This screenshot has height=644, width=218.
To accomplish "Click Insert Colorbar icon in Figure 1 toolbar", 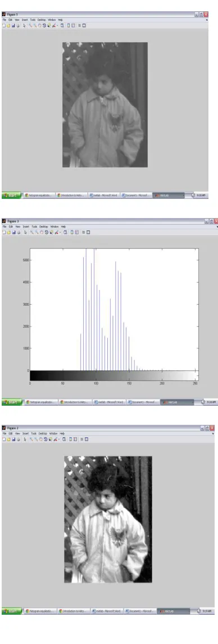I will click(x=69, y=25).
